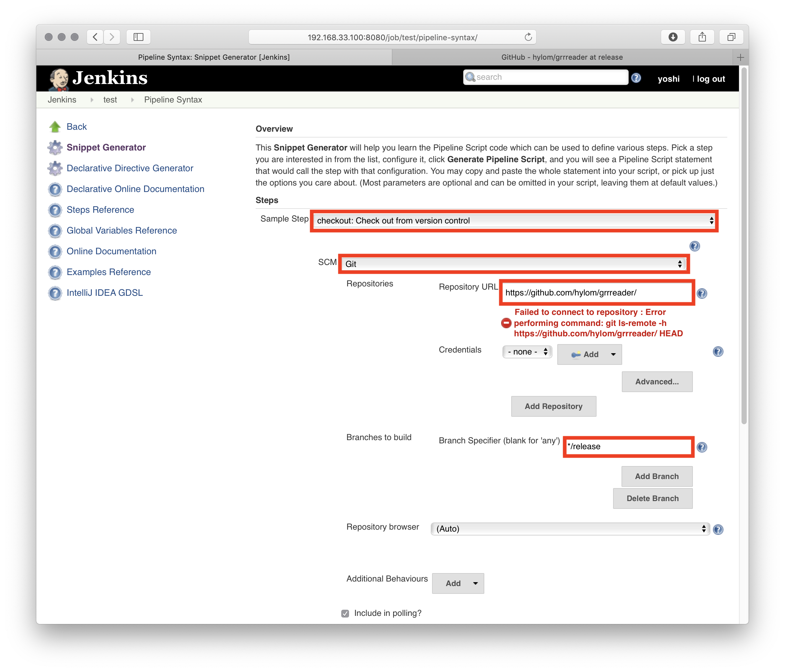Toggle the Safari sidebar button
The width and height of the screenshot is (785, 672).
138,37
